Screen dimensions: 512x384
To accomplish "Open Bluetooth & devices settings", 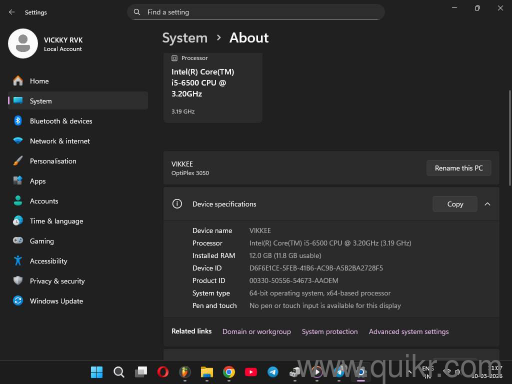I will pos(78,121).
